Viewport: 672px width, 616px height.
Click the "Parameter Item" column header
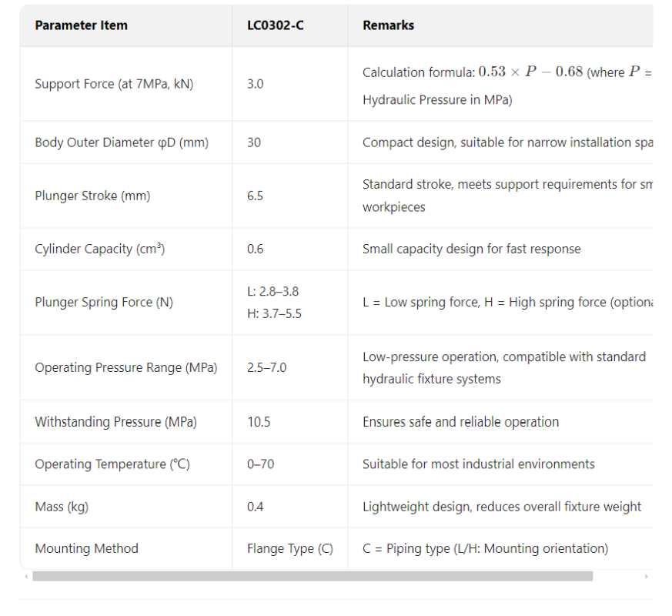coord(81,25)
